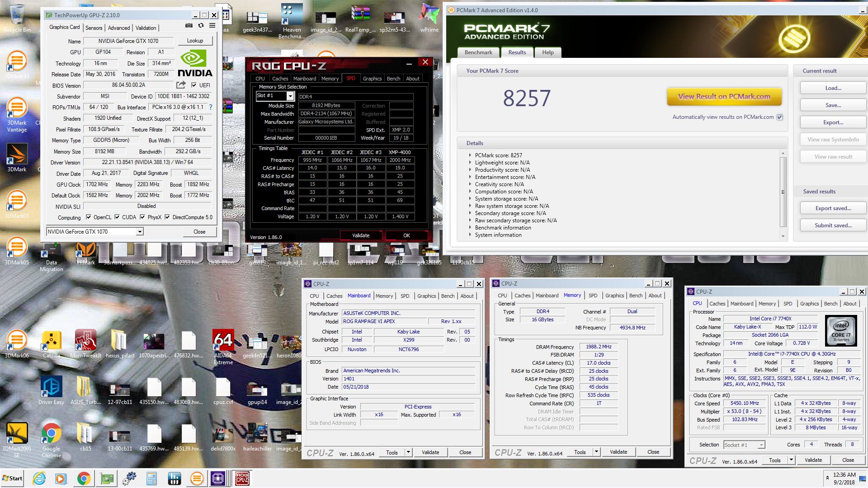Open the VRMark desktop icon
868x488 pixels.
(x=86, y=253)
